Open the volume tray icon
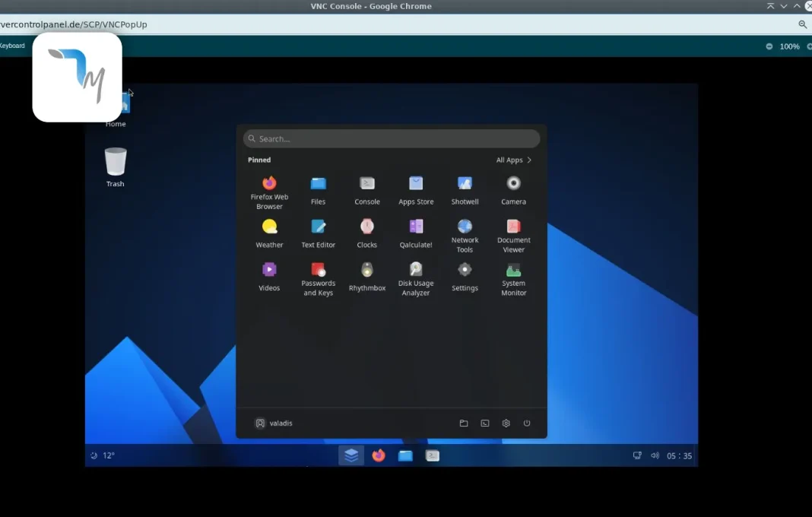This screenshot has height=517, width=812. coord(655,455)
